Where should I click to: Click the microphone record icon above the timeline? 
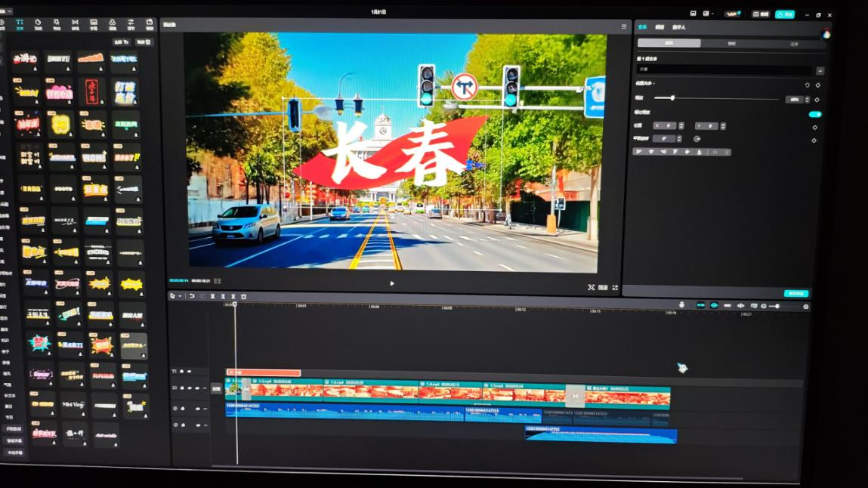coord(681,305)
